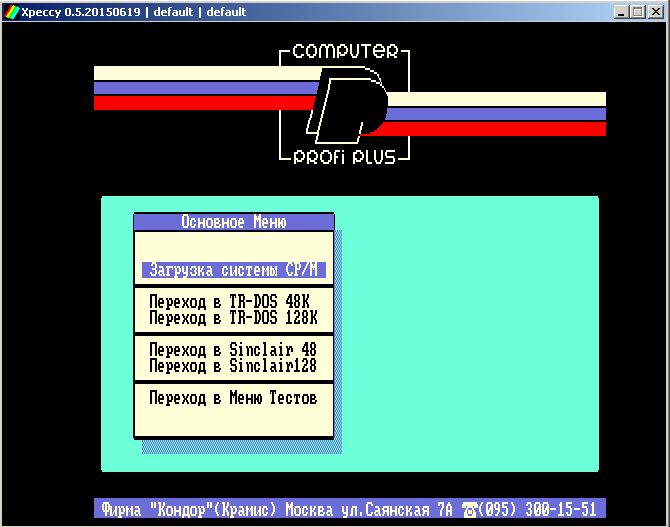Select Загрузка системы CP/M menu entry
670x527 pixels.
pyautogui.click(x=234, y=269)
